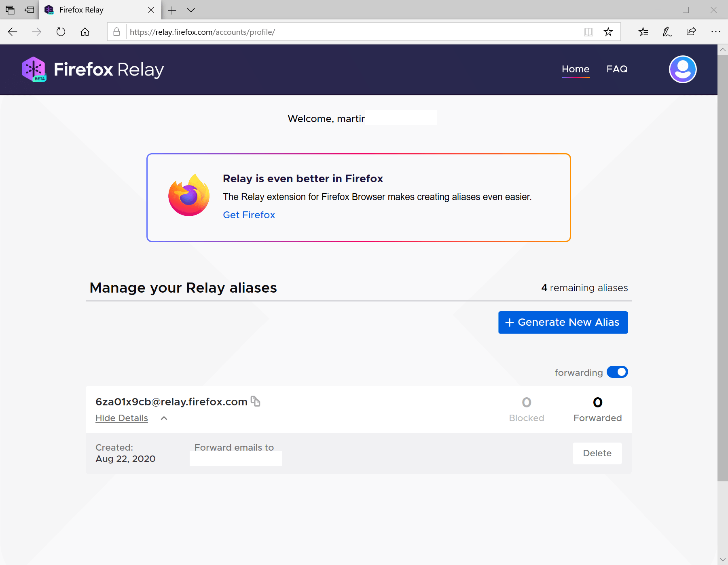
Task: Close the Firefox Relay tab
Action: coord(151,10)
